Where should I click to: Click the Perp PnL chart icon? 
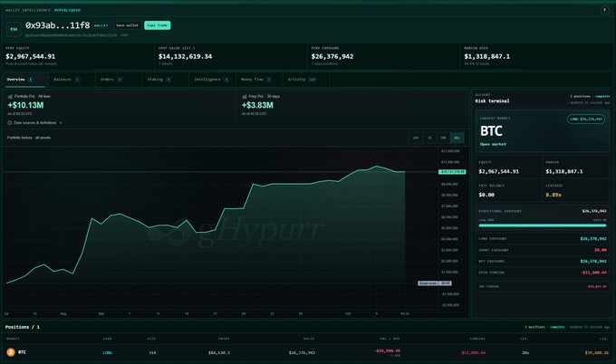tap(245, 96)
